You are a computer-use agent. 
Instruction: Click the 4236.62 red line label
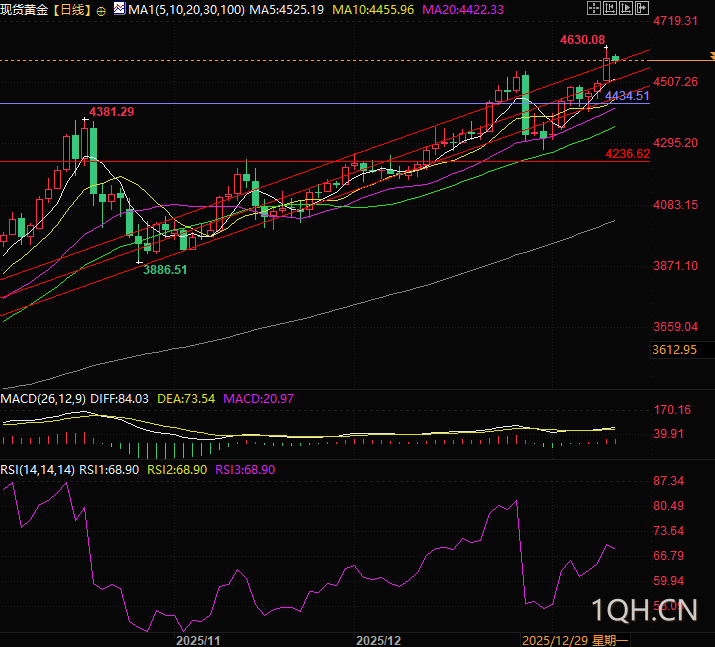[x=627, y=154]
